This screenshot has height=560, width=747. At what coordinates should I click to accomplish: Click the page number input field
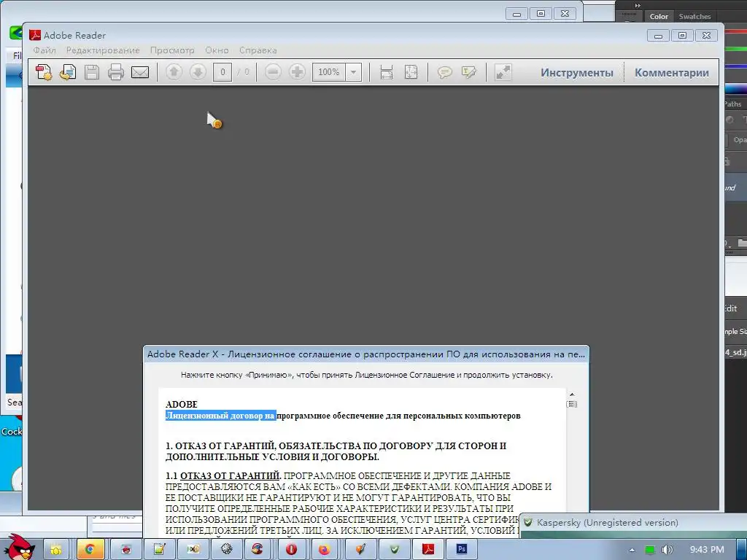(x=222, y=72)
